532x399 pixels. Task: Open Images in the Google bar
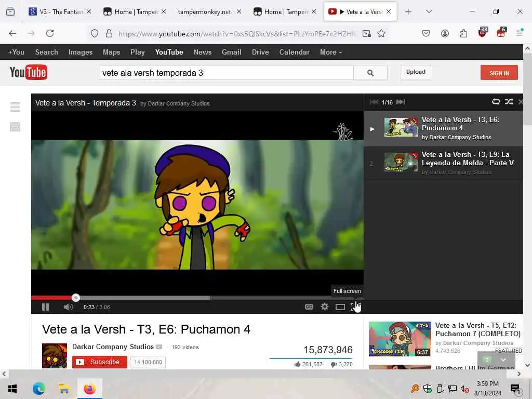pyautogui.click(x=81, y=52)
